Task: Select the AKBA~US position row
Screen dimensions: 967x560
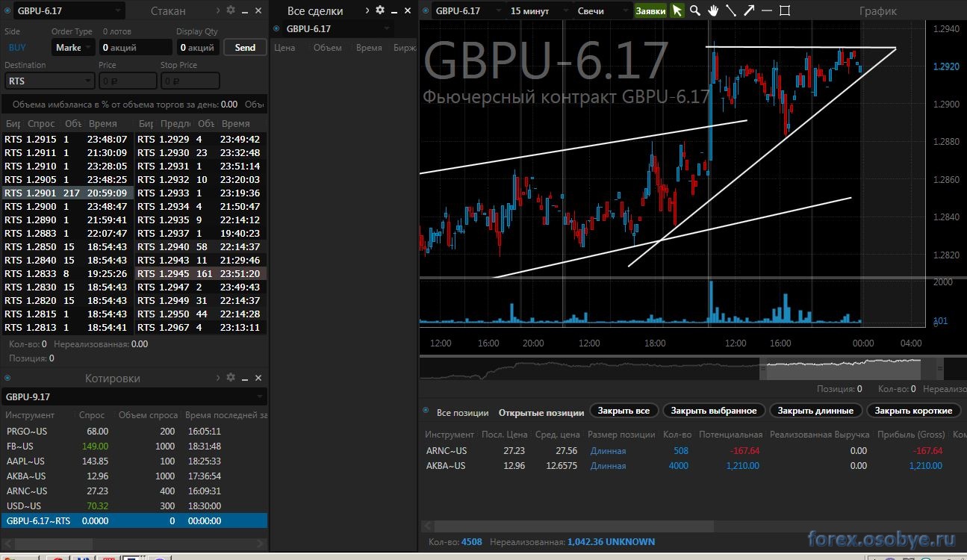Action: pyautogui.click(x=693, y=465)
